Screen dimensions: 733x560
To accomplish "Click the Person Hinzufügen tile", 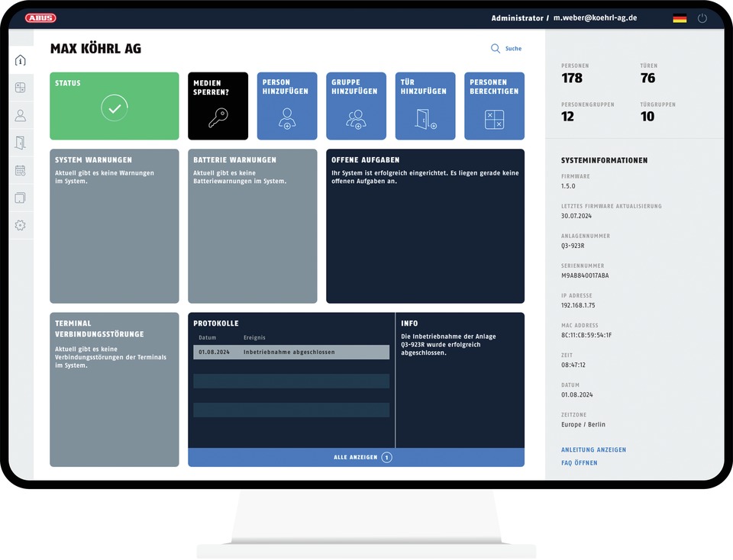I will pyautogui.click(x=287, y=106).
